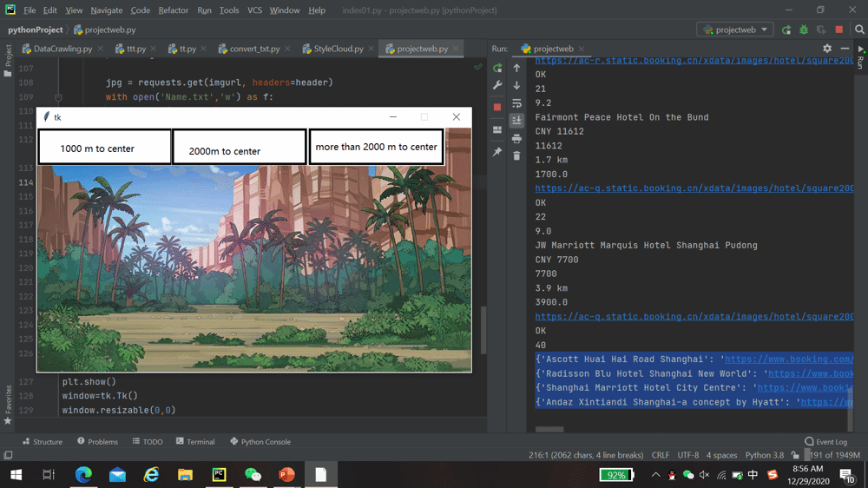The width and height of the screenshot is (868, 488).
Task: Open the Problems tool window
Action: coord(97,441)
